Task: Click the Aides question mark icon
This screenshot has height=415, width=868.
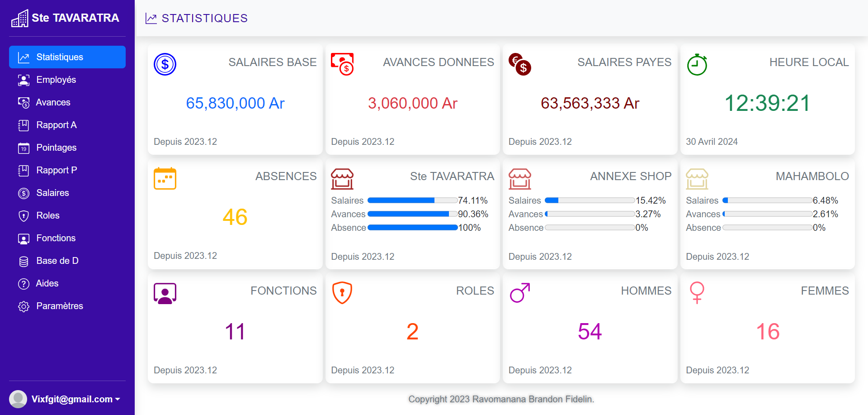Action: (24, 283)
